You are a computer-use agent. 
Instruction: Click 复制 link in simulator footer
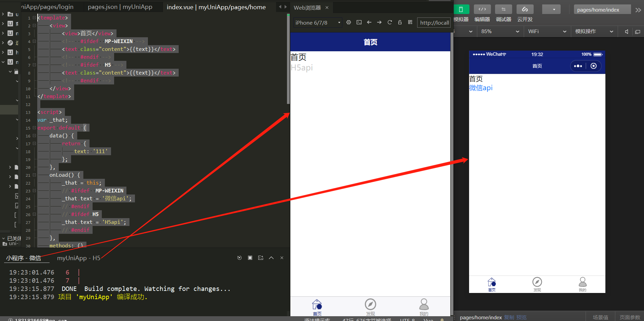[509, 317]
